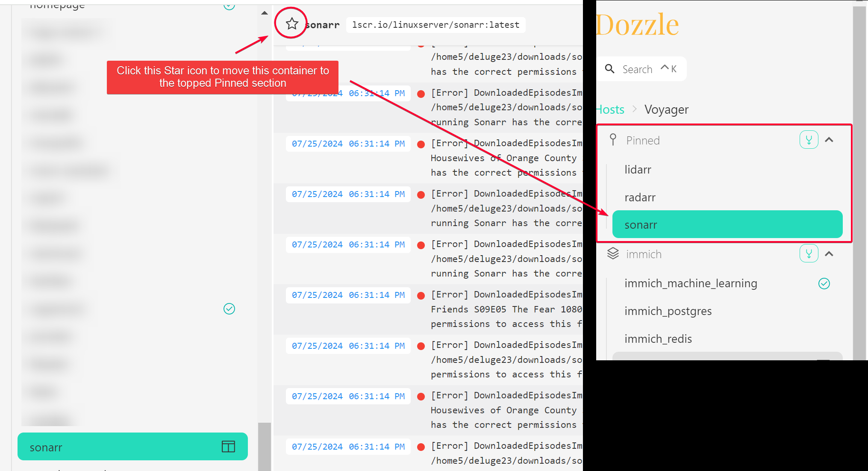The image size is (868, 471).
Task: Select the radarr item in Pinned section
Action: click(x=639, y=197)
